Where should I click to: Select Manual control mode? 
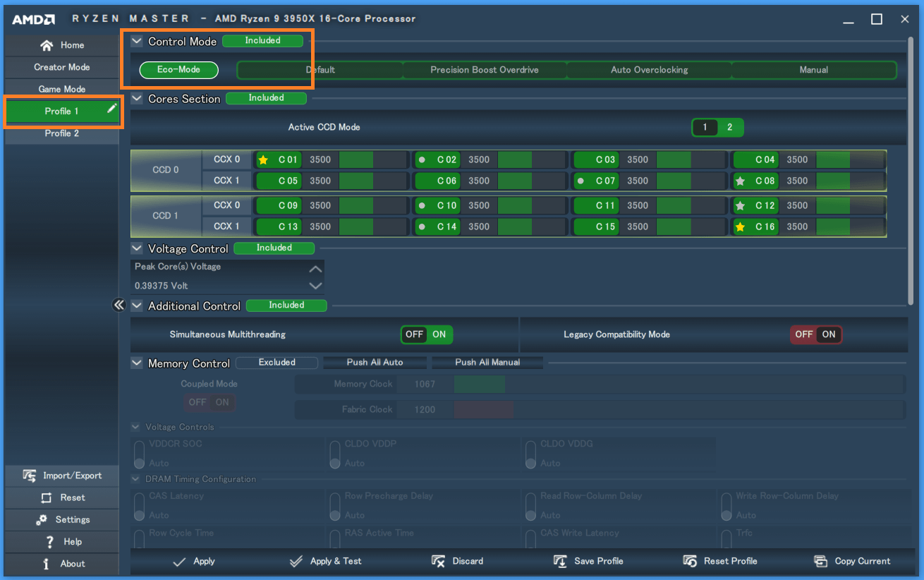814,70
